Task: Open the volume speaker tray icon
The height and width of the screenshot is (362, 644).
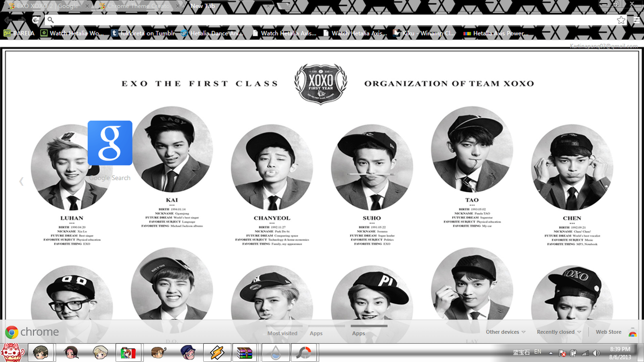Action: pos(596,353)
